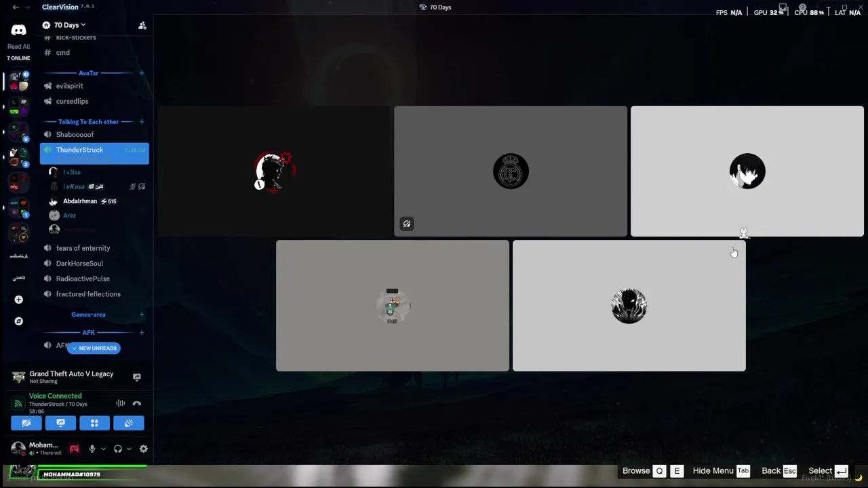Share the Grand Theft Auto V Legacy screen
868x488 pixels.
click(x=137, y=377)
